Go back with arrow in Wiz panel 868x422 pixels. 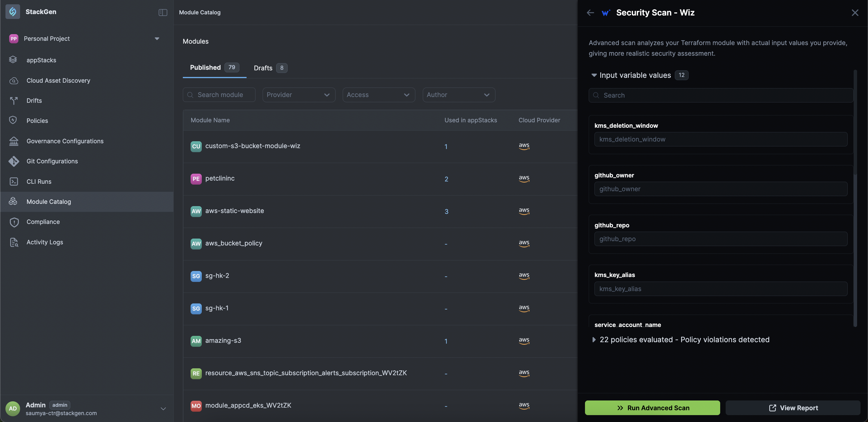pos(590,13)
